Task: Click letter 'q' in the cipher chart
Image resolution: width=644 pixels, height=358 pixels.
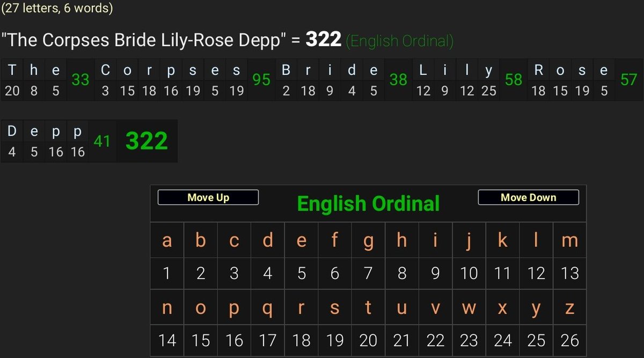Action: (268, 308)
